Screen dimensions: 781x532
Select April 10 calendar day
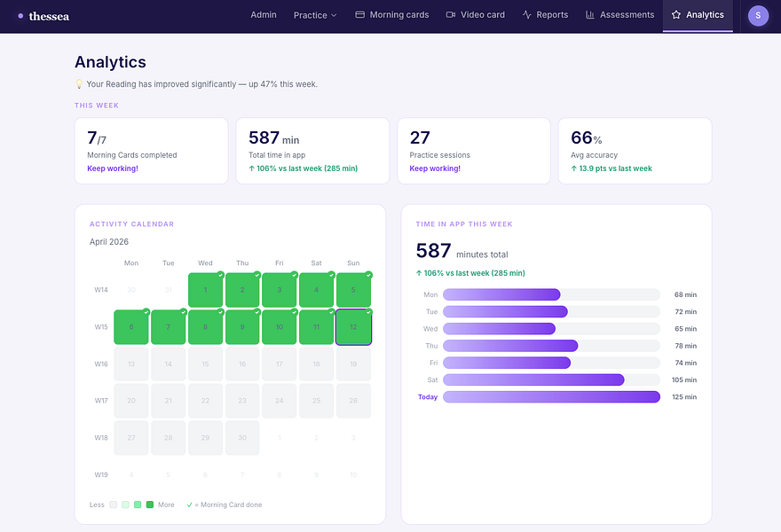[x=280, y=327]
